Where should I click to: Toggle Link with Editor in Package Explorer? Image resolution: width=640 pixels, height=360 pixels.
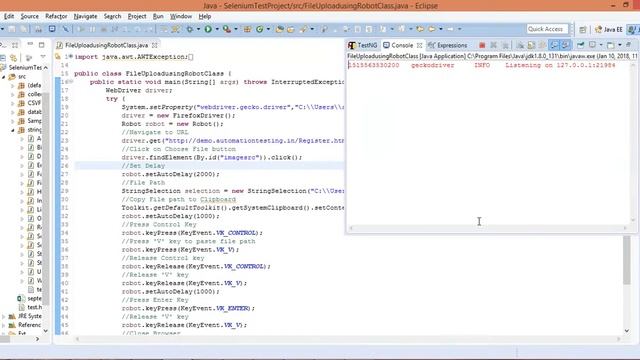tap(13, 58)
